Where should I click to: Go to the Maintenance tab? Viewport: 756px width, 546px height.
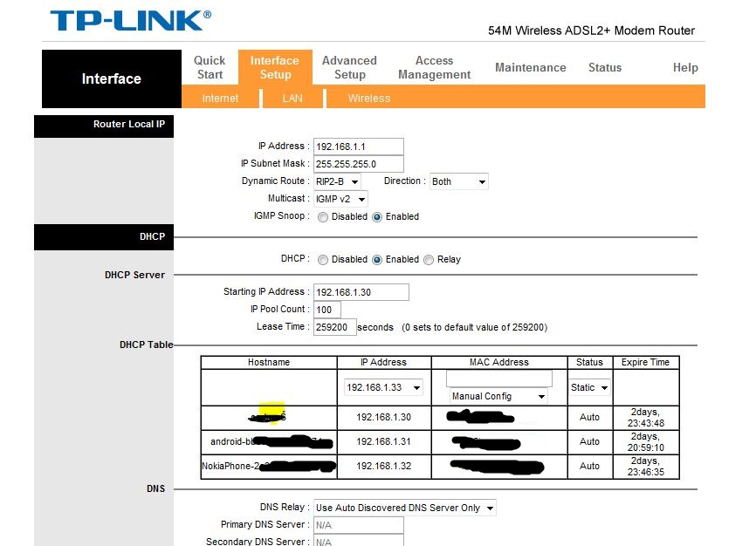pyautogui.click(x=530, y=67)
